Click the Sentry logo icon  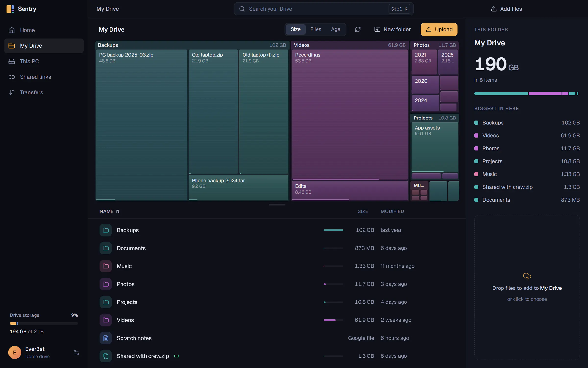[x=10, y=9]
